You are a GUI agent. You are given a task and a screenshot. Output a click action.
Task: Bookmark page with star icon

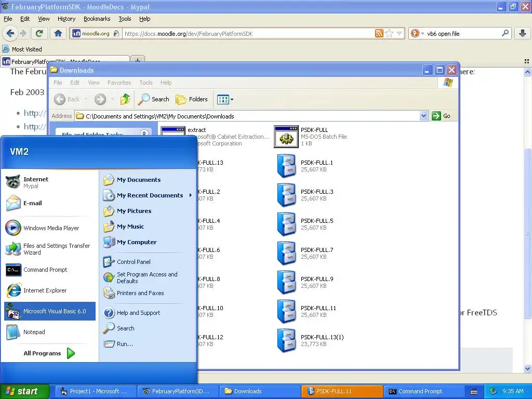click(x=390, y=33)
